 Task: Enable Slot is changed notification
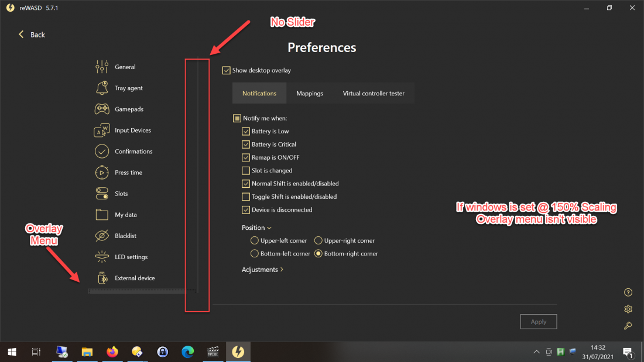246,171
